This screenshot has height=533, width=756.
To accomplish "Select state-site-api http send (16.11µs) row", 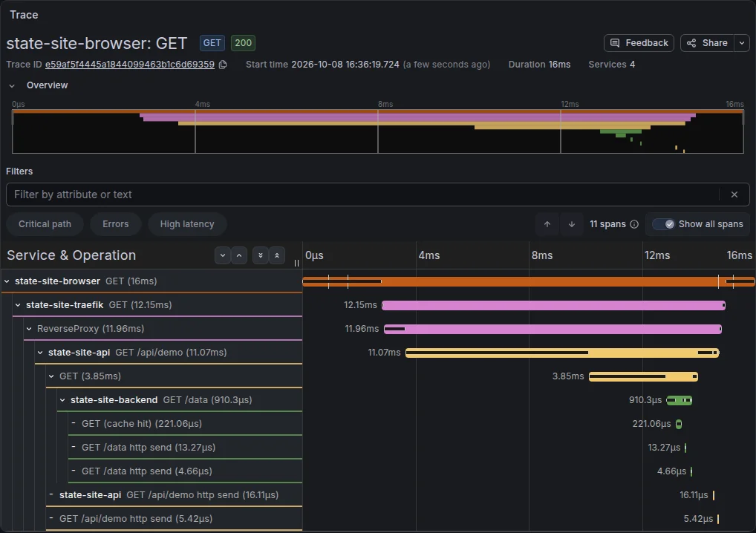I will (x=174, y=495).
